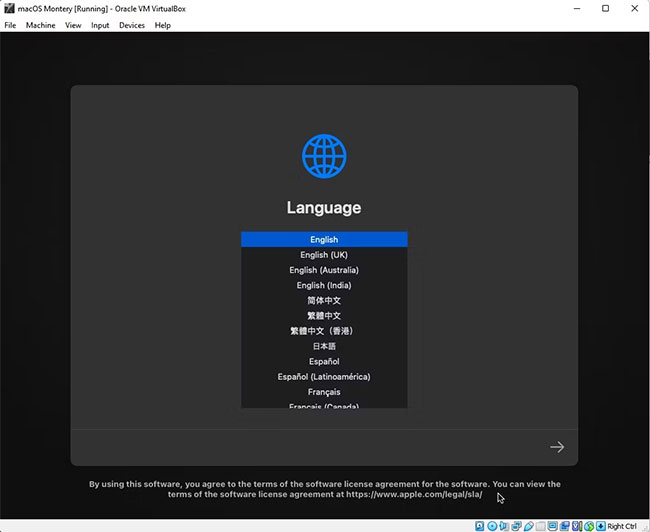Select English (UK) in the language list
This screenshot has height=532, width=650.
point(324,255)
